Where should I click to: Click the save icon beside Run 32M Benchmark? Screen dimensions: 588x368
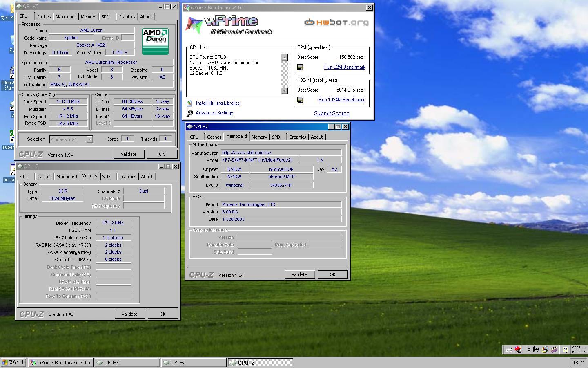[x=300, y=67]
